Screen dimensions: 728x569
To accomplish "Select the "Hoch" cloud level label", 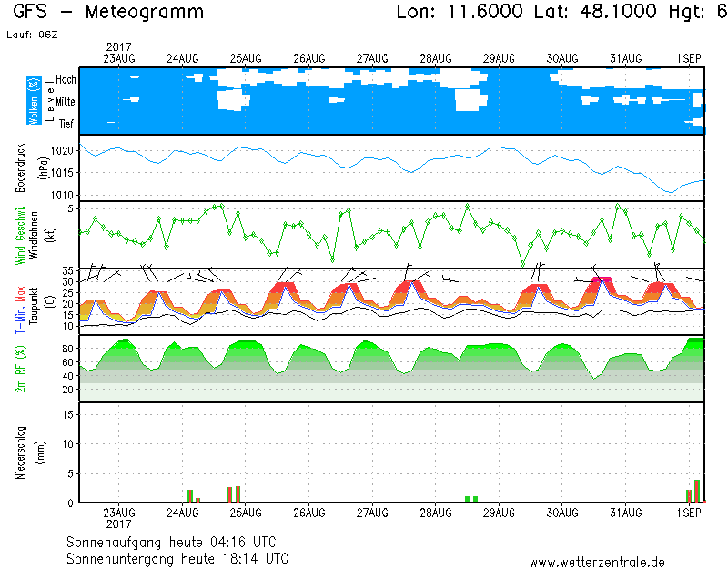I will coord(66,79).
